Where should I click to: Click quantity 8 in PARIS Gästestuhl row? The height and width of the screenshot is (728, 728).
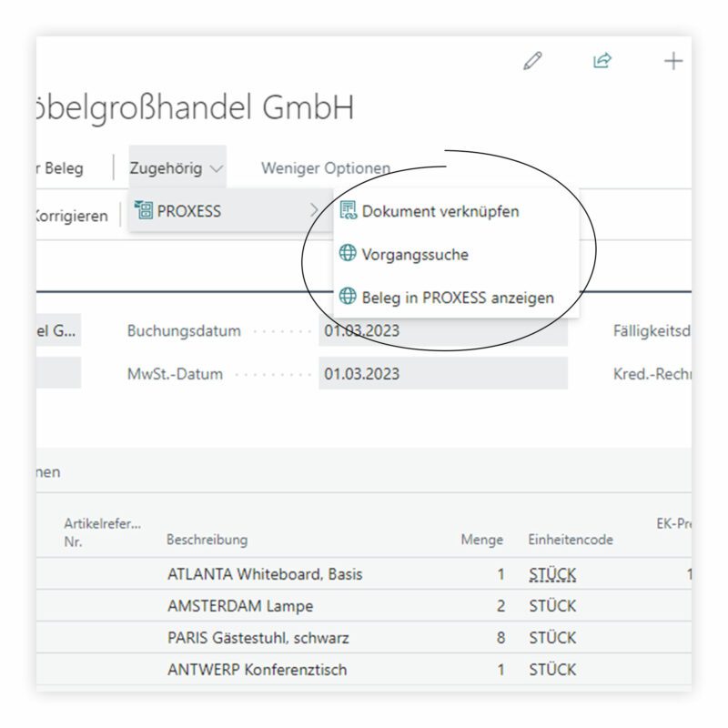500,638
